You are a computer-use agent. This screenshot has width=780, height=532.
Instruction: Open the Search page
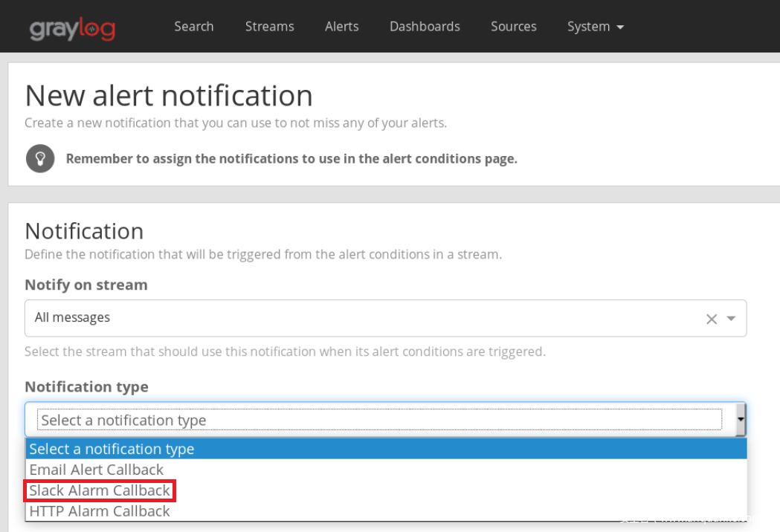pos(193,26)
